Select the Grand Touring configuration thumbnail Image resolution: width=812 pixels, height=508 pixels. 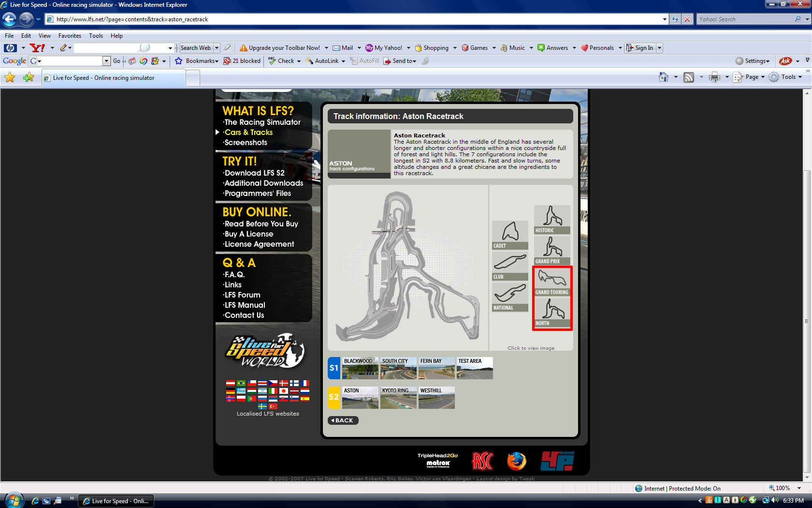click(x=552, y=282)
